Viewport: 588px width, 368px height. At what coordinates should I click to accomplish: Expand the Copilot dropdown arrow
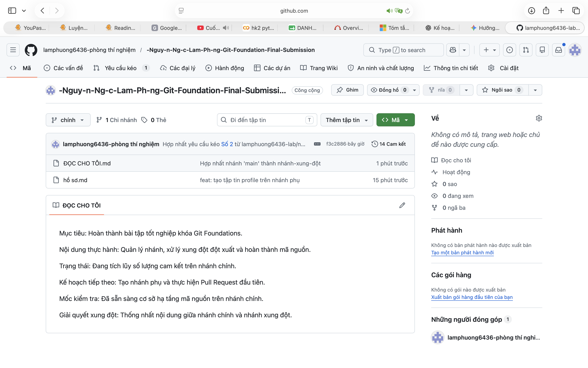[x=464, y=50]
